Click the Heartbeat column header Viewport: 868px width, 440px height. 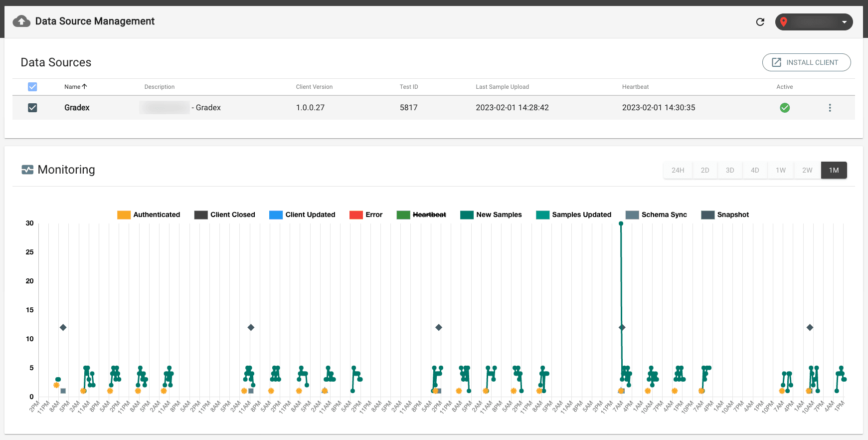pos(635,87)
